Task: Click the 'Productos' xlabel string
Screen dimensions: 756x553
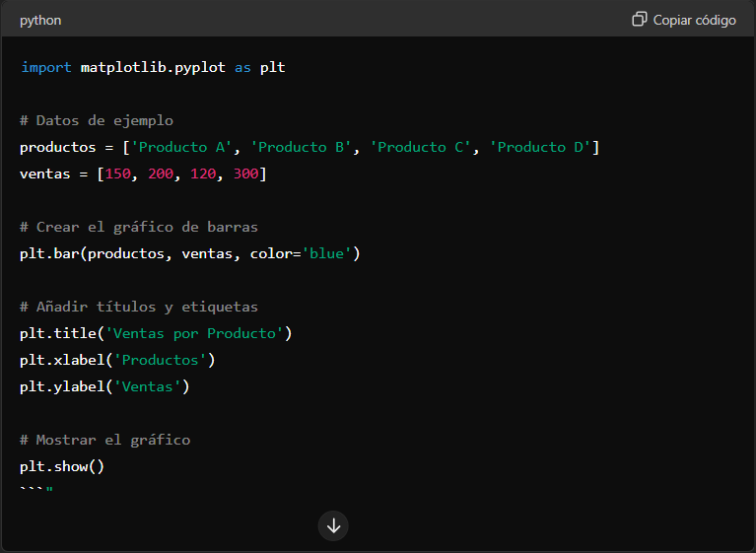Action: [160, 360]
